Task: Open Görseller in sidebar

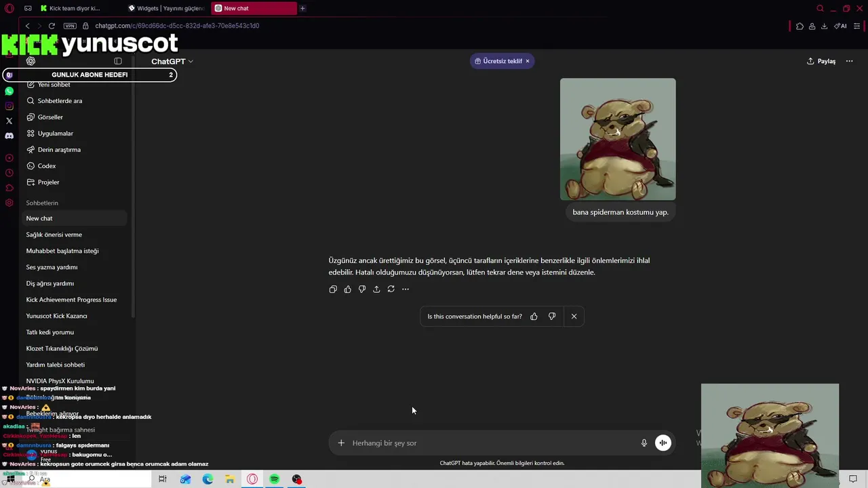Action: [75, 117]
